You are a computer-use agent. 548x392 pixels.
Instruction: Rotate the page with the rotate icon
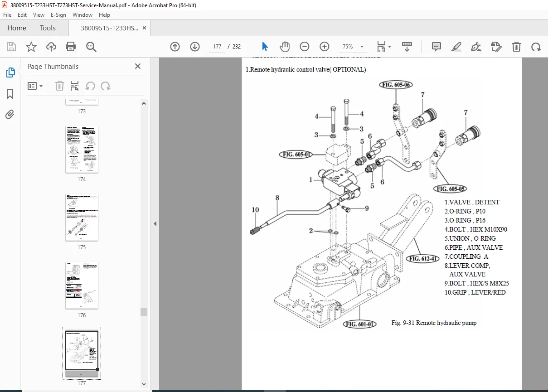click(536, 47)
